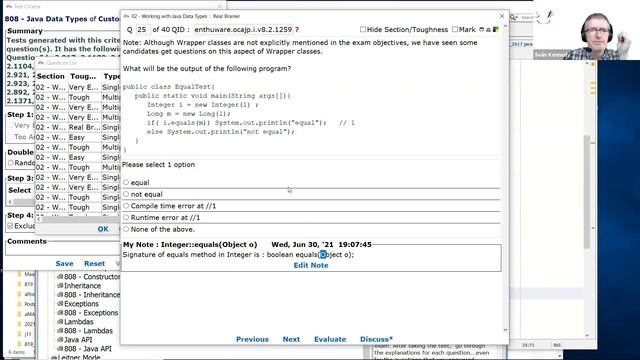Select 'None of the above.' option
640x360 pixels.
[126, 229]
